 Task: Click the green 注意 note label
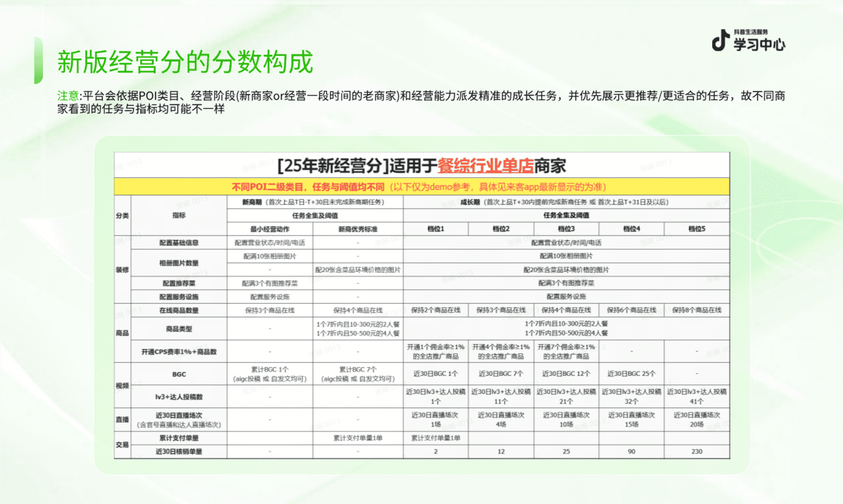[x=68, y=96]
